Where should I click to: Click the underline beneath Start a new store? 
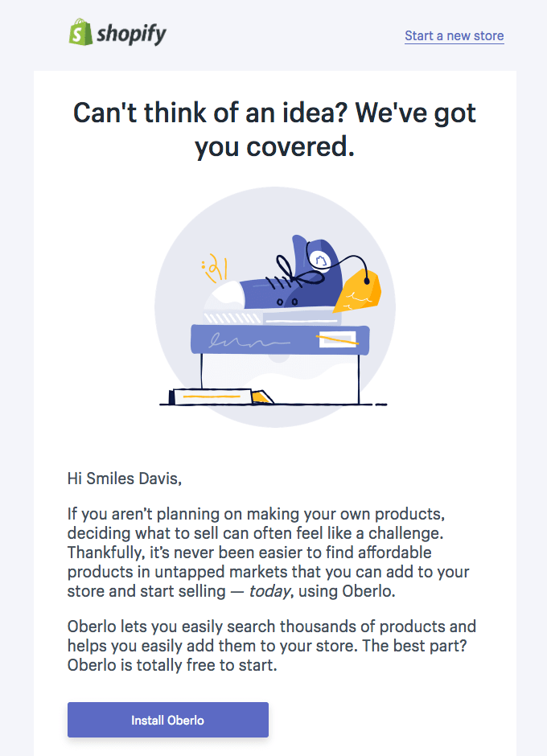(x=454, y=43)
